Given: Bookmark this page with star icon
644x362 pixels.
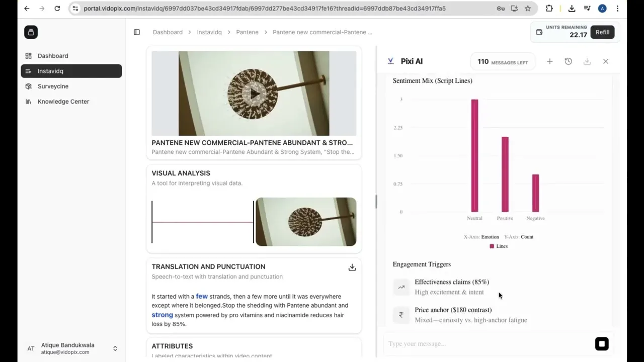Looking at the screenshot, I should 528,9.
